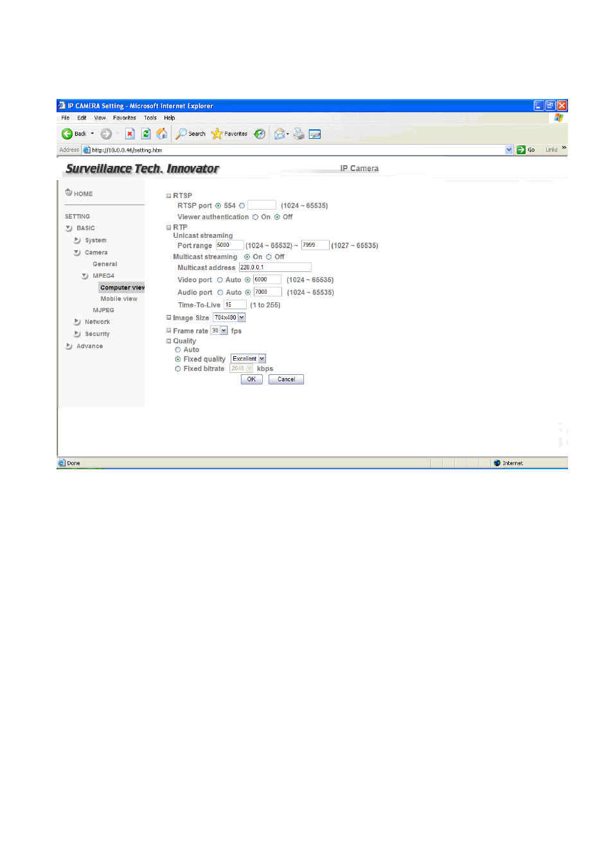Open the Help menu

(x=170, y=118)
